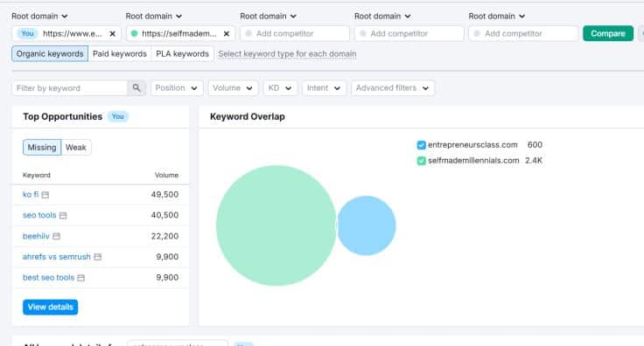
Task: Expand the Advanced filters dropdown
Action: [393, 88]
